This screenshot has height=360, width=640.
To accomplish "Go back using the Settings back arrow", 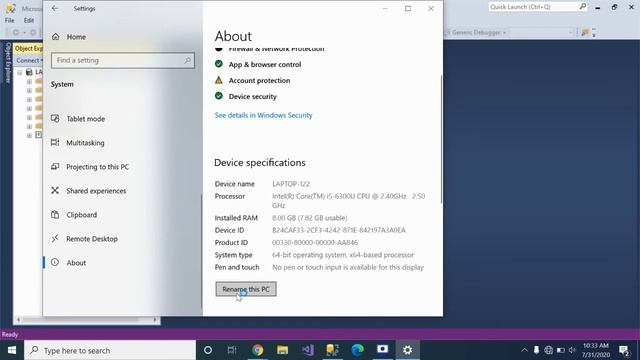I will pyautogui.click(x=55, y=9).
